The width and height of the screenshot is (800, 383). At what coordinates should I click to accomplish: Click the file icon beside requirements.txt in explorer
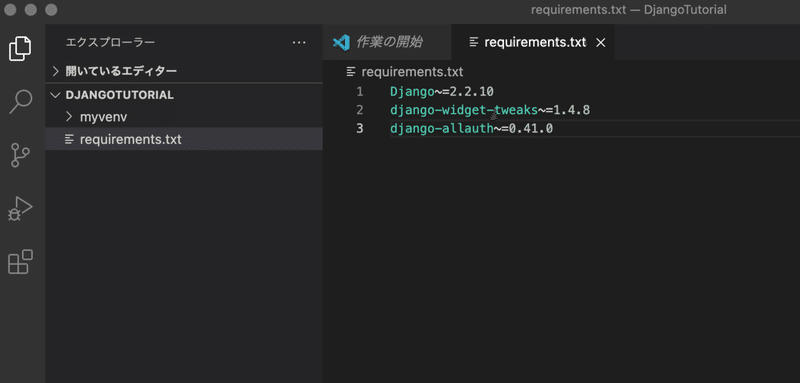69,139
